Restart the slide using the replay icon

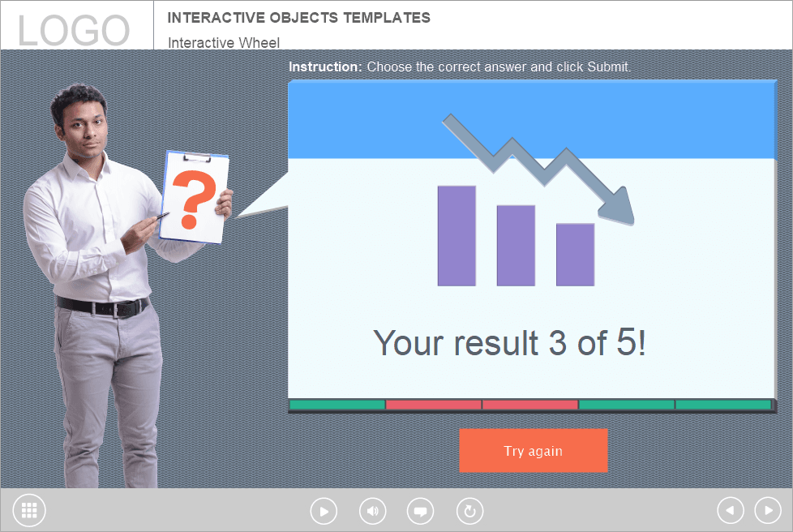click(469, 511)
